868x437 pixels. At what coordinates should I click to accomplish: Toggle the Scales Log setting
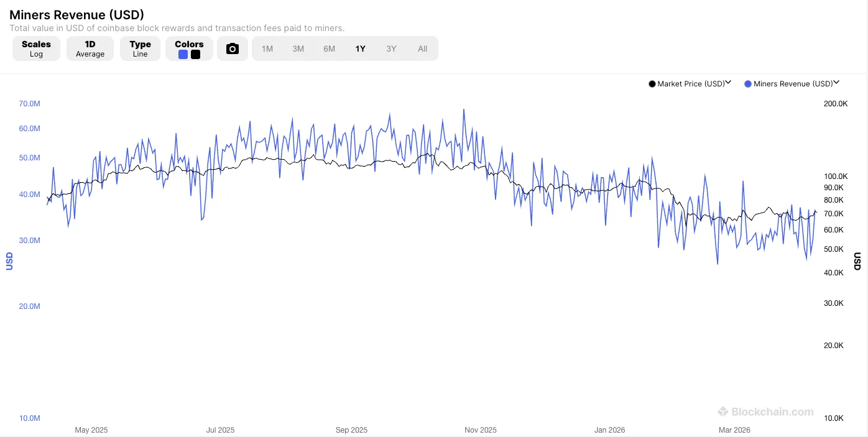36,48
